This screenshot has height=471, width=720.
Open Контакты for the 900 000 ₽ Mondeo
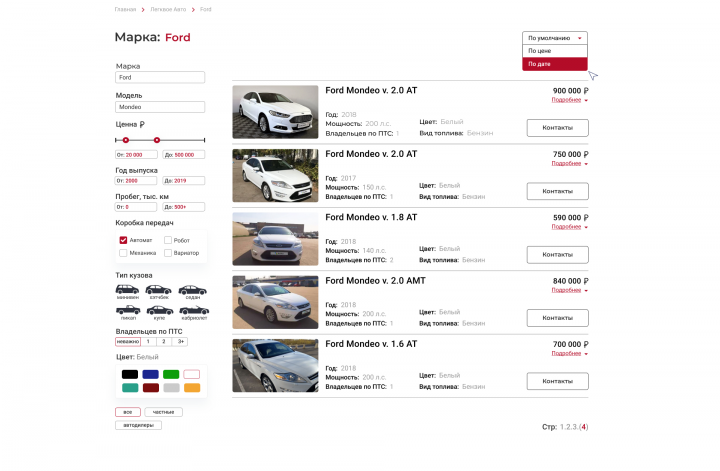coord(557,128)
